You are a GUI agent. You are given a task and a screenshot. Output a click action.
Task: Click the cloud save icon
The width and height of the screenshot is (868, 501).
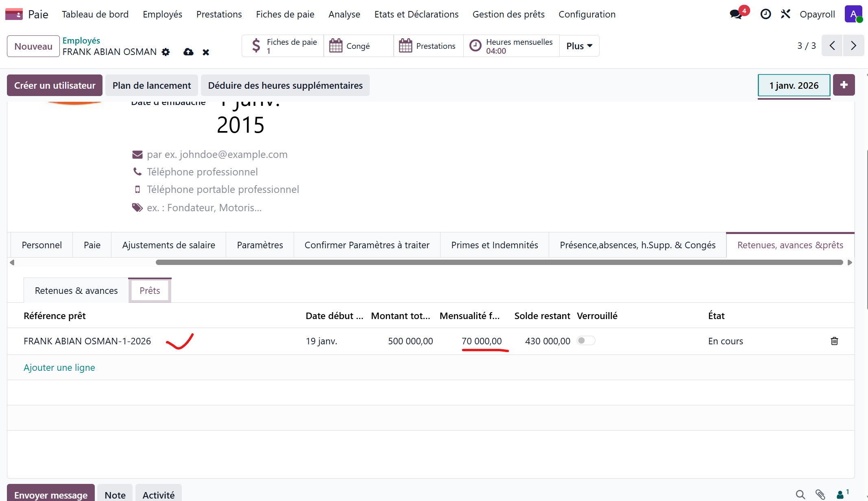click(x=188, y=52)
